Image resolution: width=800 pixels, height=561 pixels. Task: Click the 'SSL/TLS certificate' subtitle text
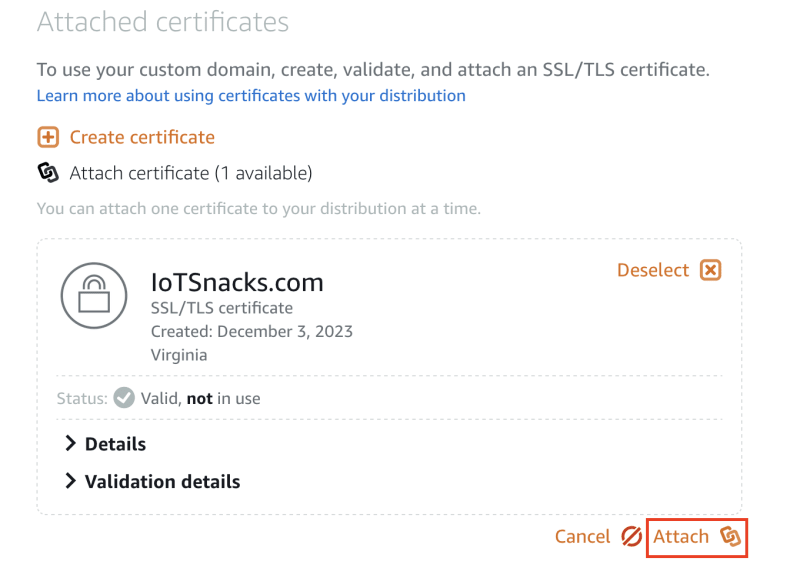222,308
